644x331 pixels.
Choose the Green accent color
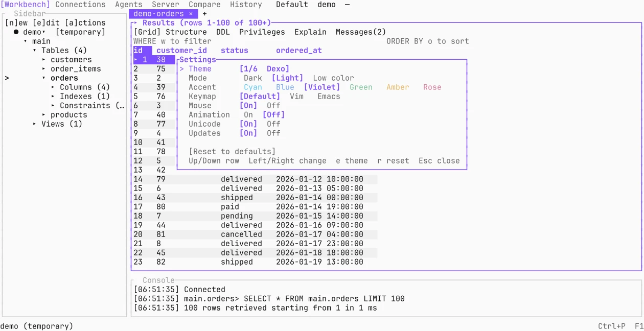[x=361, y=87]
